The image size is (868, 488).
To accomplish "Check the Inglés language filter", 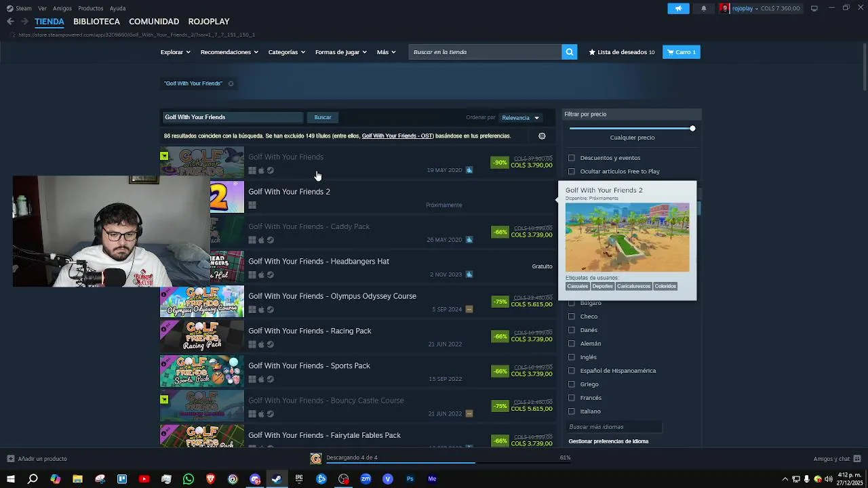I will click(x=572, y=357).
